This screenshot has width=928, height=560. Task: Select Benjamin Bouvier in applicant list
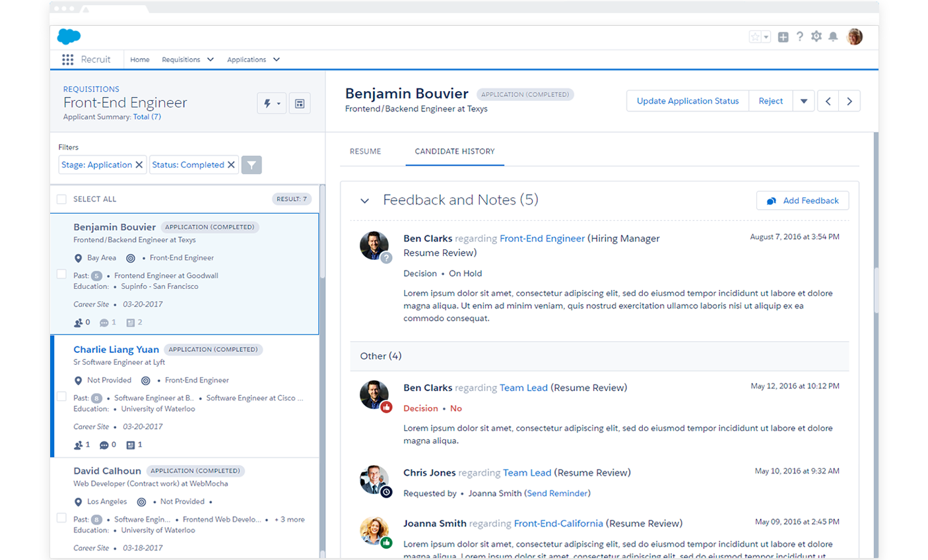(114, 227)
